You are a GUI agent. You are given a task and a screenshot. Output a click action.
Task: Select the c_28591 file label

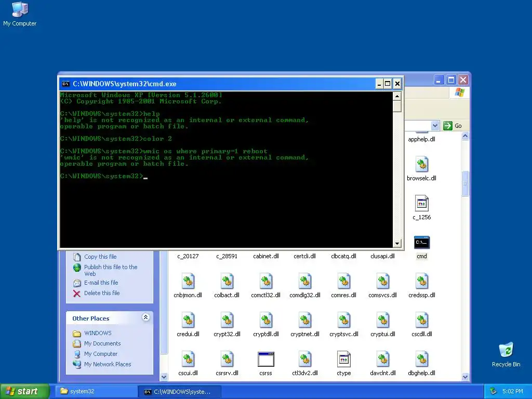[x=227, y=256]
